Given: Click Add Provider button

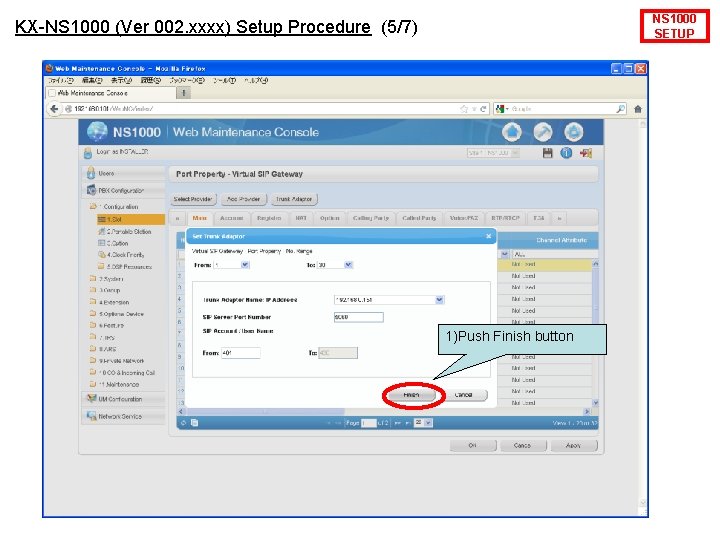Looking at the screenshot, I should (x=243, y=199).
